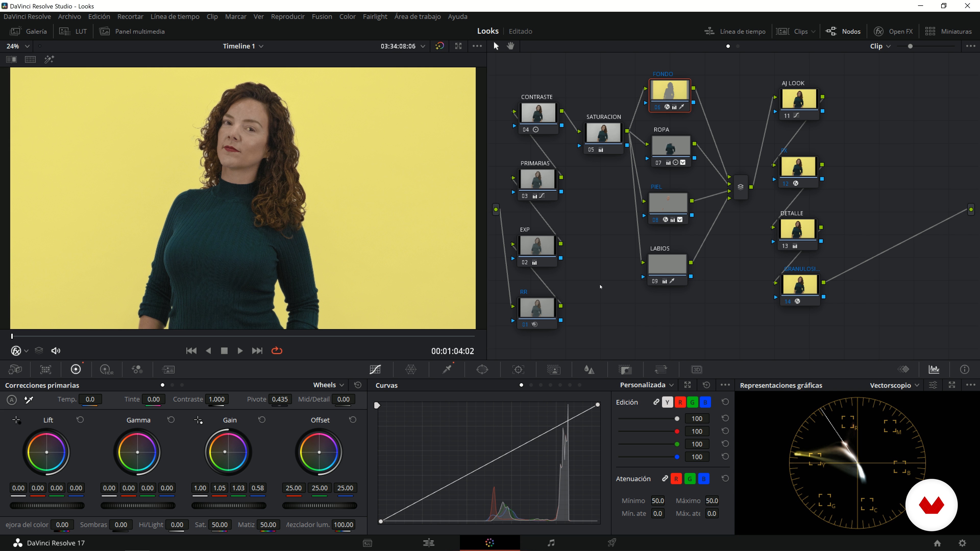980x551 pixels.
Task: Open the Tracker palette
Action: coord(518,369)
